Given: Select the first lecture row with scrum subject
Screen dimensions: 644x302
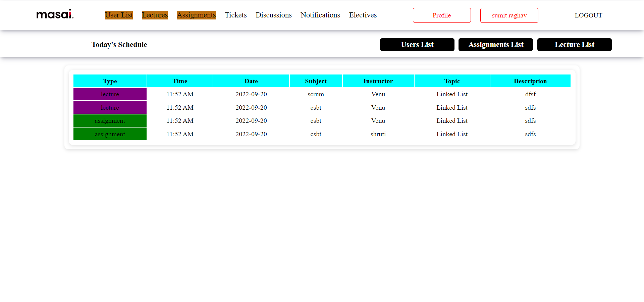Looking at the screenshot, I should (x=110, y=94).
